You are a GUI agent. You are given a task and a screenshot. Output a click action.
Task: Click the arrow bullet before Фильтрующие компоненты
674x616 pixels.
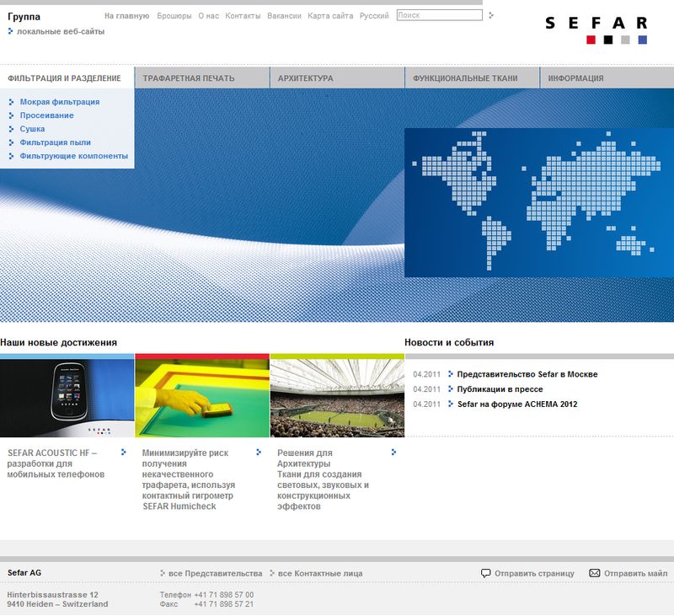(x=11, y=156)
